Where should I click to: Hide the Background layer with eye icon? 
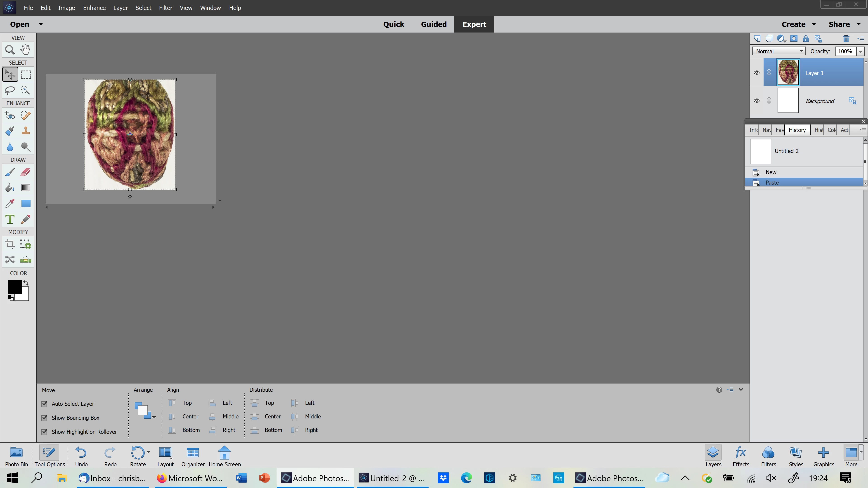757,101
